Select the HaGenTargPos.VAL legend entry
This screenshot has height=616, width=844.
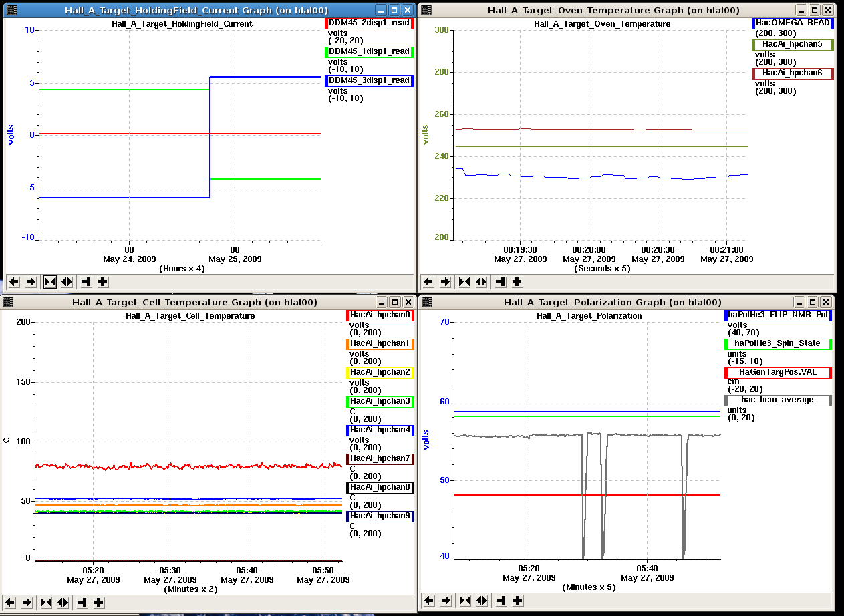[779, 373]
